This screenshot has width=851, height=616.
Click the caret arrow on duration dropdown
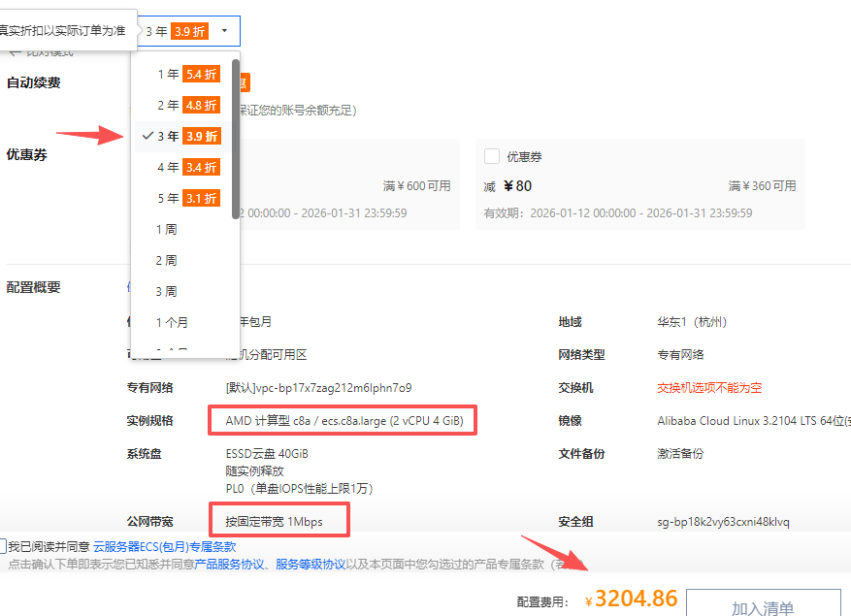(224, 31)
